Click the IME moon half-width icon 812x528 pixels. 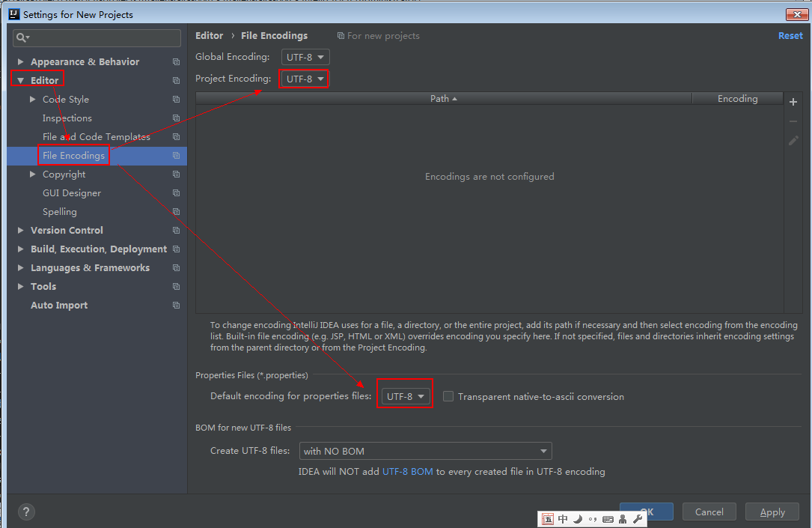578,519
